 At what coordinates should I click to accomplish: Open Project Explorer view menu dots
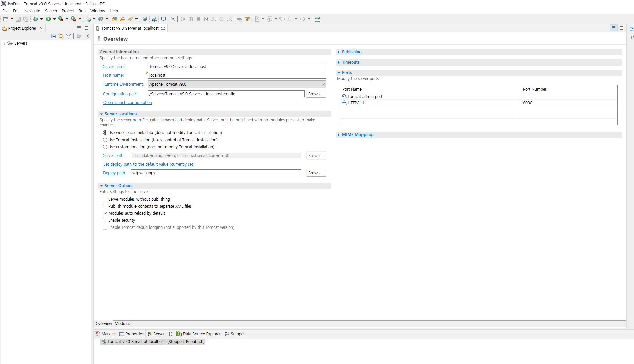click(88, 36)
